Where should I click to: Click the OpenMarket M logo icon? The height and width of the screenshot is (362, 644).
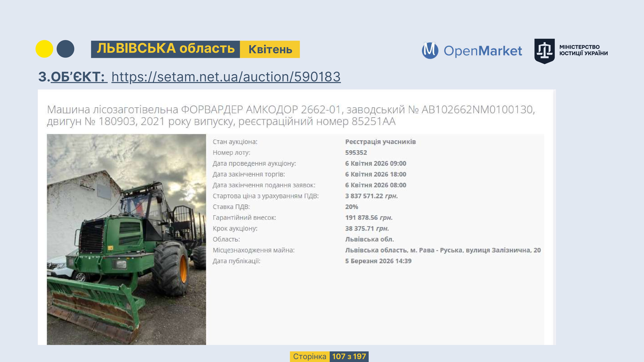tap(430, 51)
